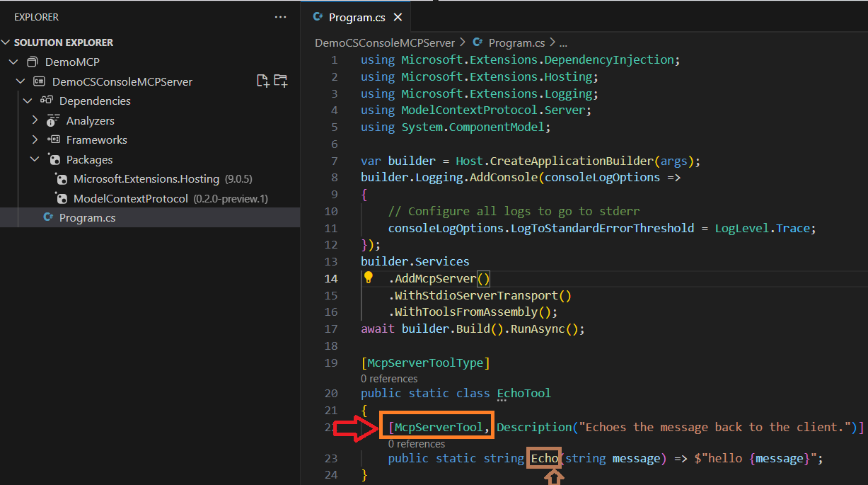The image size is (868, 485).
Task: Click the 0 references link above EchoTool class
Action: coord(389,379)
